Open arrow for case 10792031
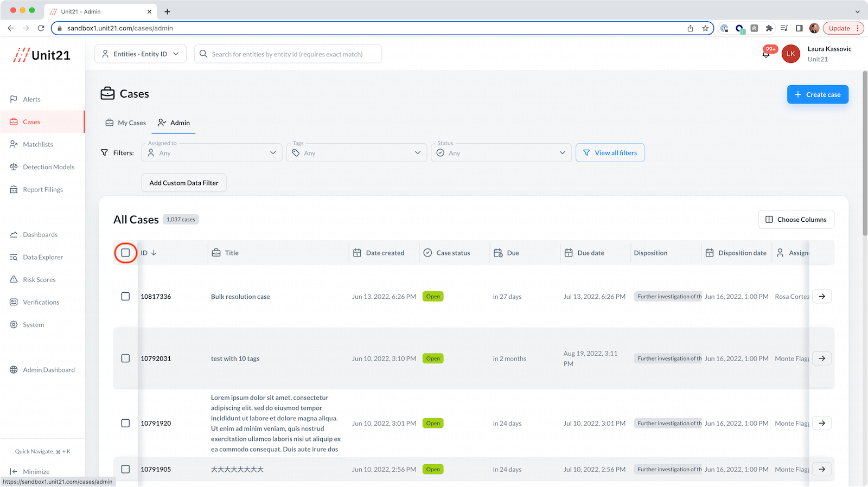 click(822, 358)
